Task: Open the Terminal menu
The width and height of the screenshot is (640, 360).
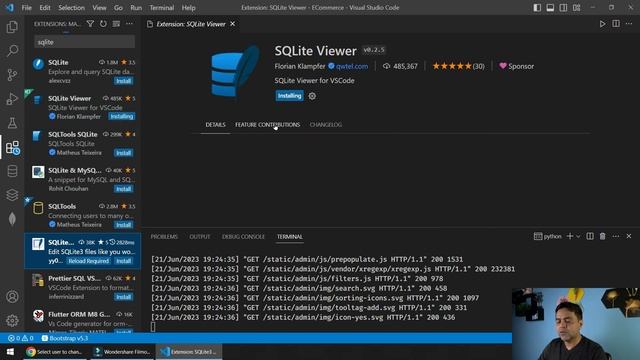Action: click(162, 8)
